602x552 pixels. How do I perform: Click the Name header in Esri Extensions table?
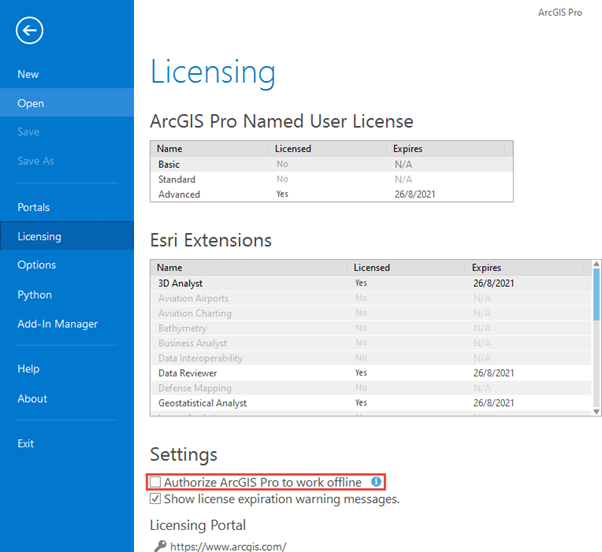tap(249, 268)
